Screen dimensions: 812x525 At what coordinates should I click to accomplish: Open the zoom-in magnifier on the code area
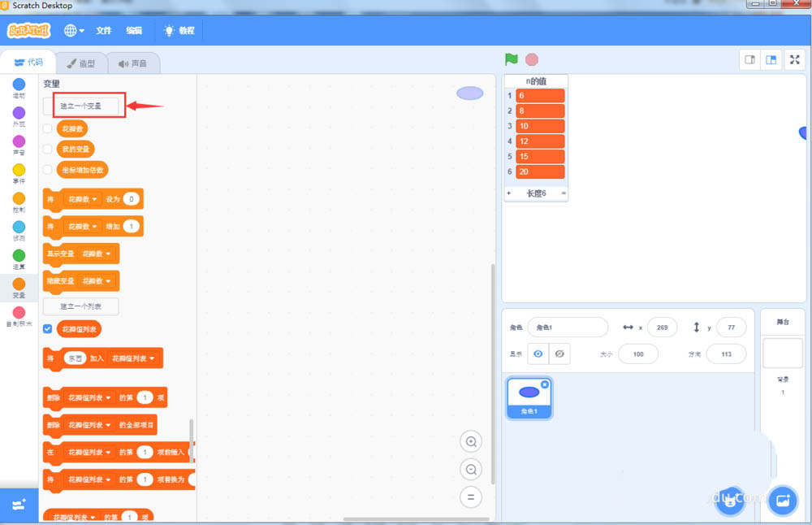pos(471,441)
